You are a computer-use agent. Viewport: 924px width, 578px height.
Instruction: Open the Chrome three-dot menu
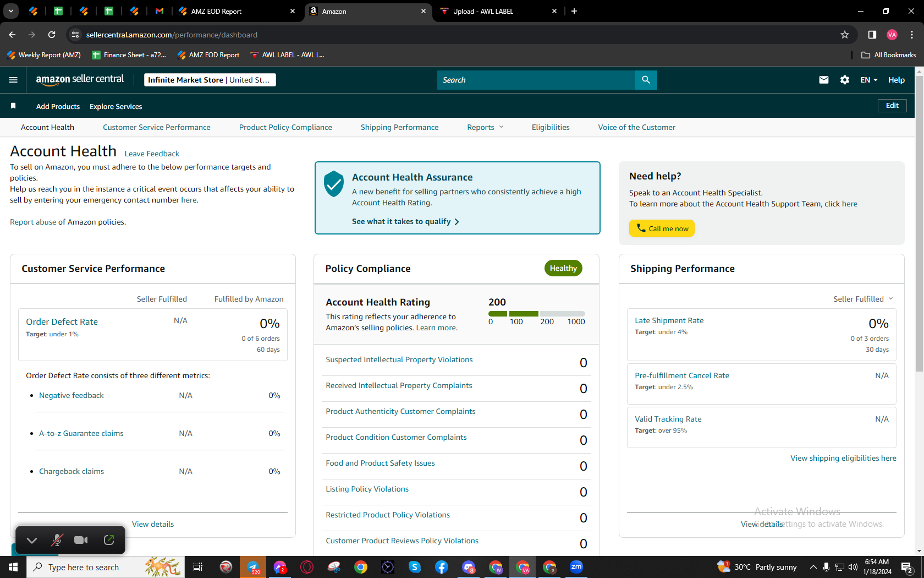(912, 35)
